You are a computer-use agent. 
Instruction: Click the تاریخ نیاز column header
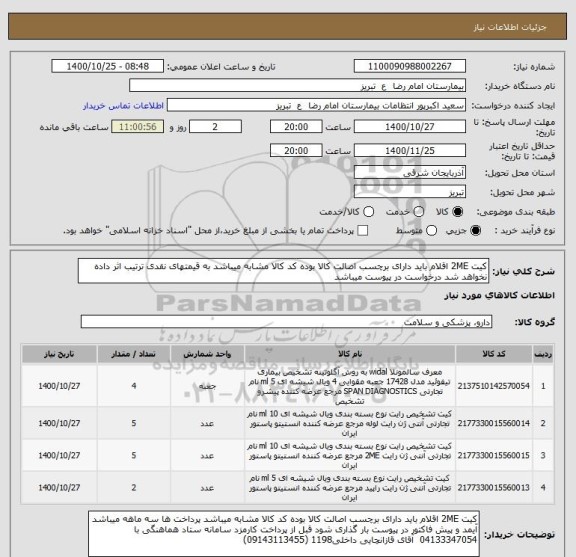pyautogui.click(x=59, y=354)
